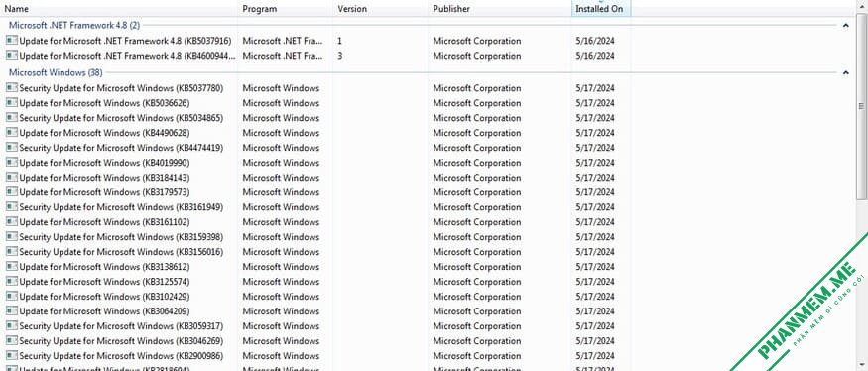The width and height of the screenshot is (868, 371).
Task: Select Update for Microsoft Windows (KB3161102)
Action: click(x=104, y=222)
